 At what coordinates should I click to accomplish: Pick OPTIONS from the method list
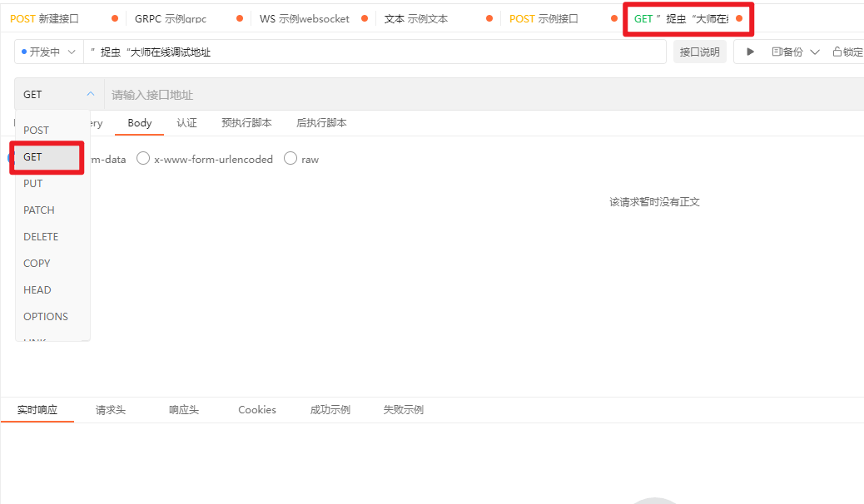pos(44,316)
